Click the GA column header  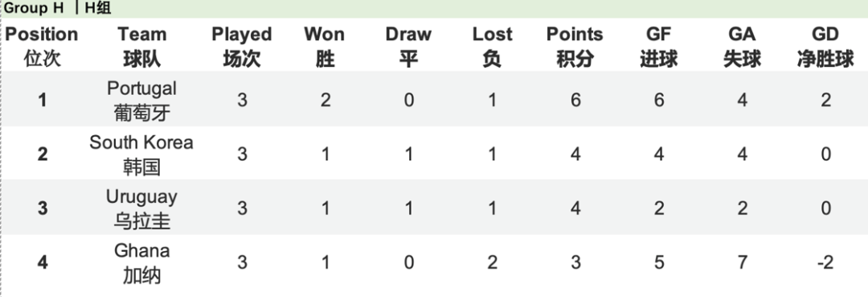tap(742, 46)
